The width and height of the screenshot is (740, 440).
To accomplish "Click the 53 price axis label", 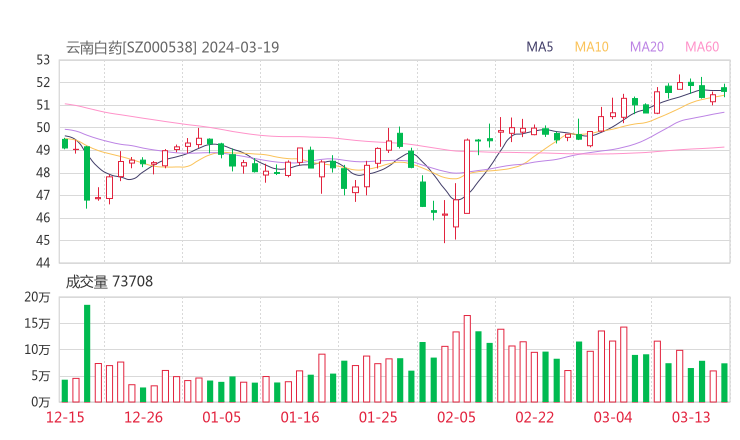I will pos(43,60).
